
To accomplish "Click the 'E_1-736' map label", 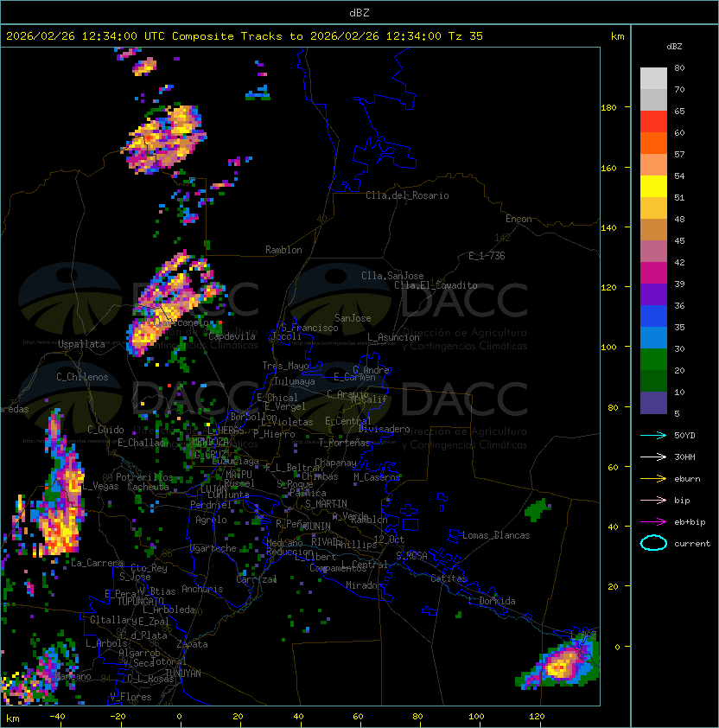I will pos(487,255).
